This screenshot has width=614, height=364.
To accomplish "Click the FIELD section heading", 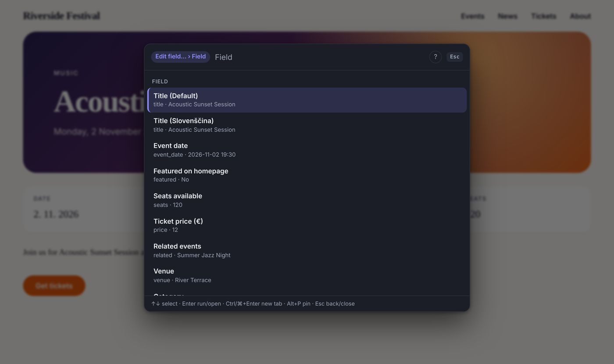I will 160,81.
